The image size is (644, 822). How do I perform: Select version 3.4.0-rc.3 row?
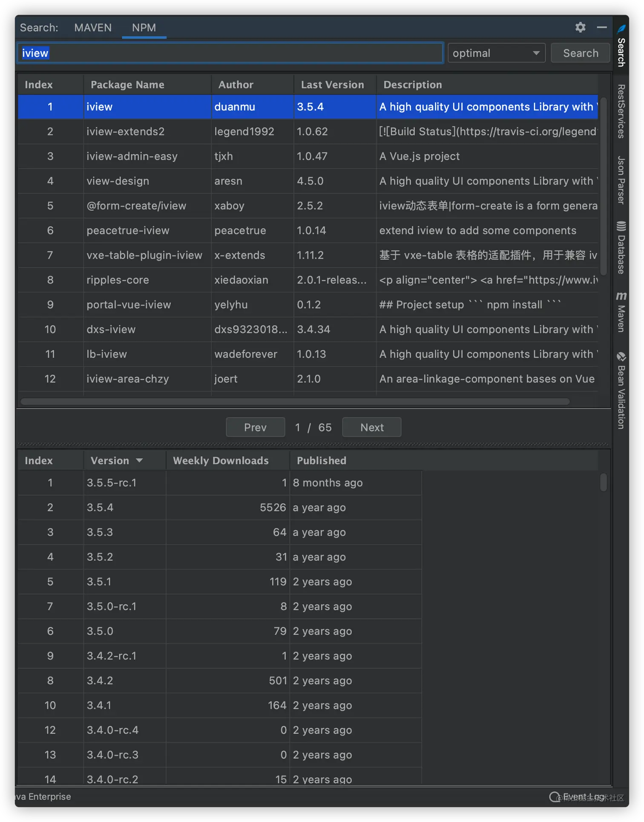point(219,754)
